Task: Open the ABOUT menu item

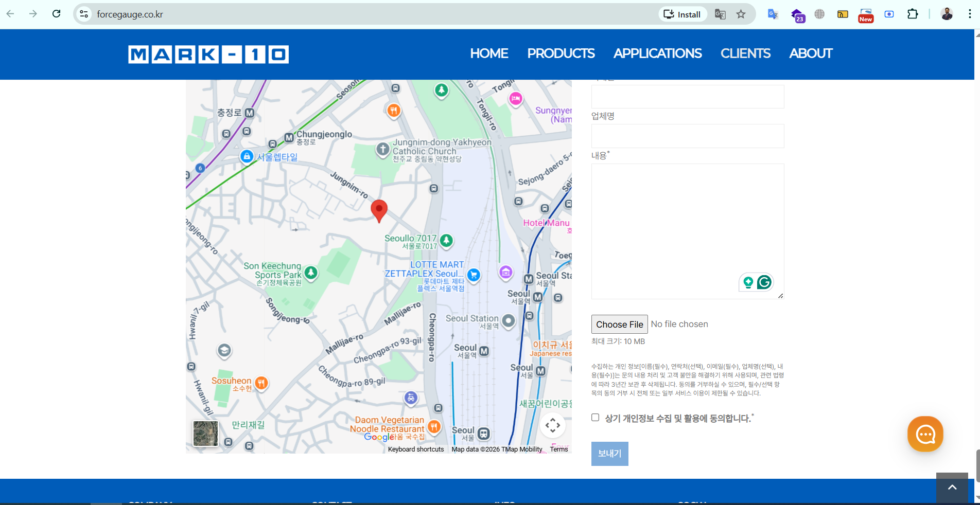Action: pyautogui.click(x=811, y=53)
